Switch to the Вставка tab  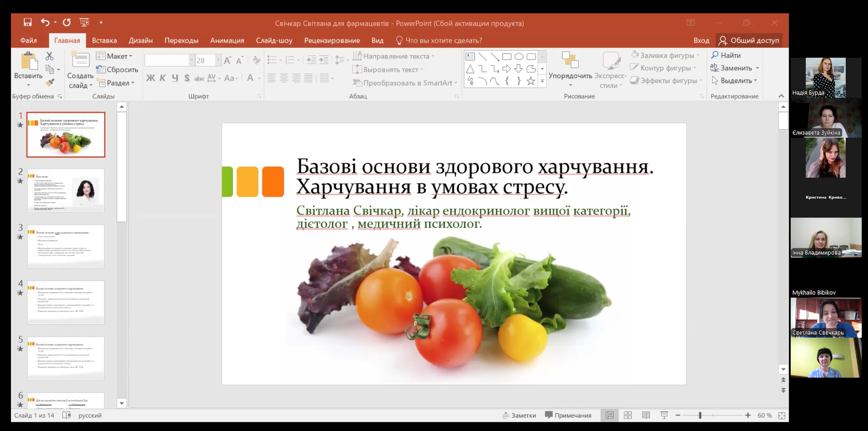coord(104,40)
